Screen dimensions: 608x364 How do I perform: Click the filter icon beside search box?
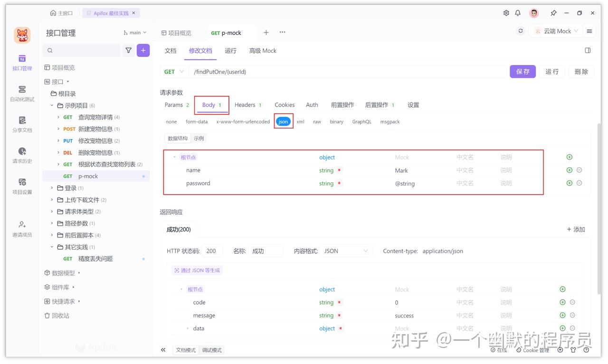pos(128,50)
